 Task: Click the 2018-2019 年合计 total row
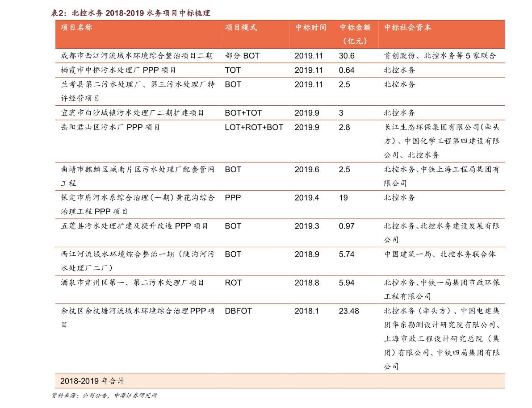[x=280, y=381]
